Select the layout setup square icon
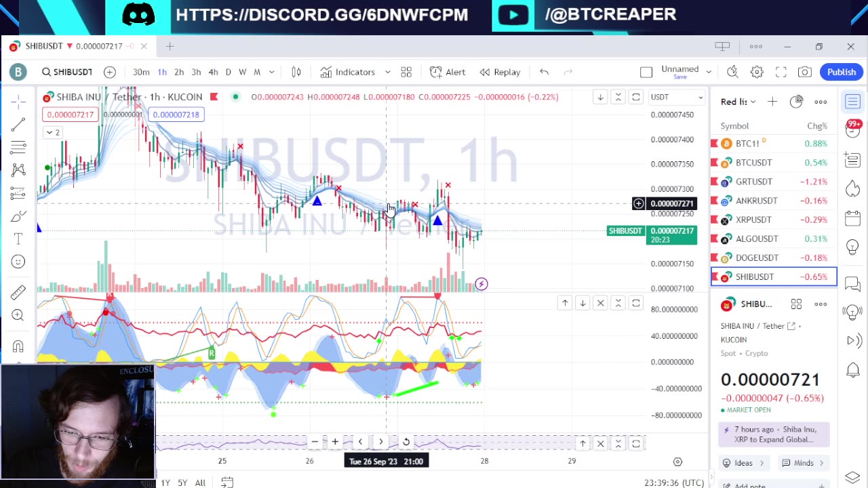 [646, 72]
